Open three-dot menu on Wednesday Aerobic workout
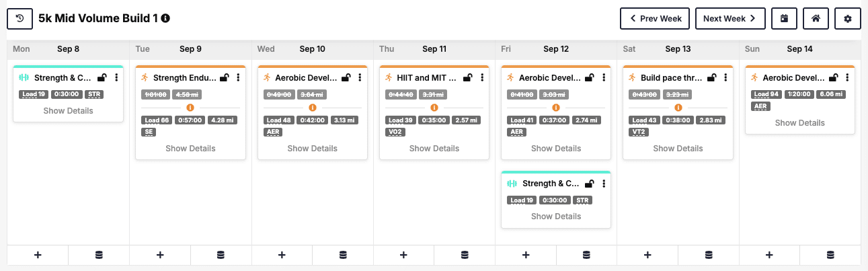The width and height of the screenshot is (868, 271). (360, 78)
